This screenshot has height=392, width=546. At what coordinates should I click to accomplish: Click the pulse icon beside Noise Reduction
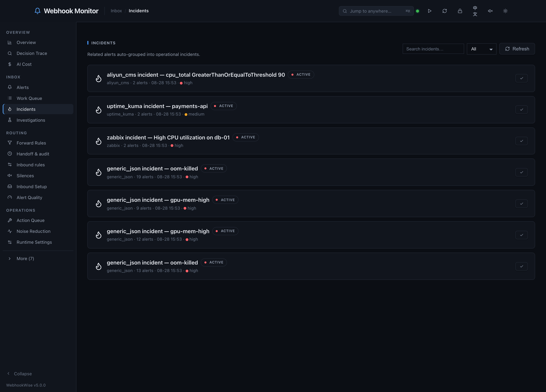[x=10, y=231]
